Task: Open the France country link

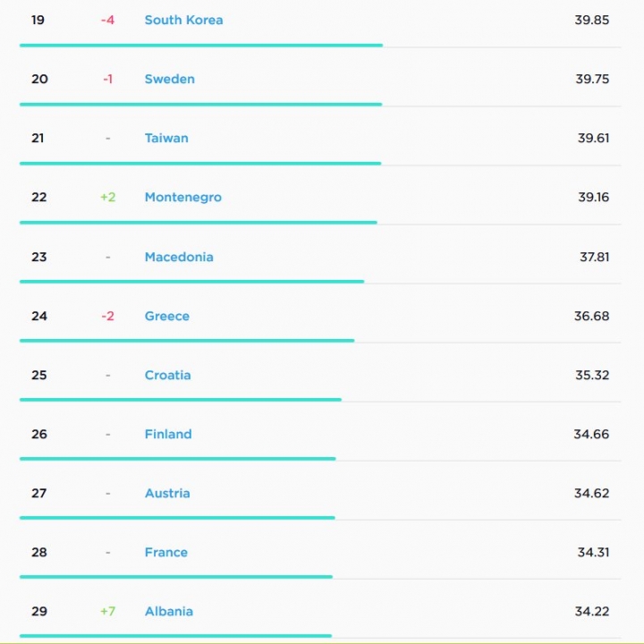Action: click(x=166, y=552)
